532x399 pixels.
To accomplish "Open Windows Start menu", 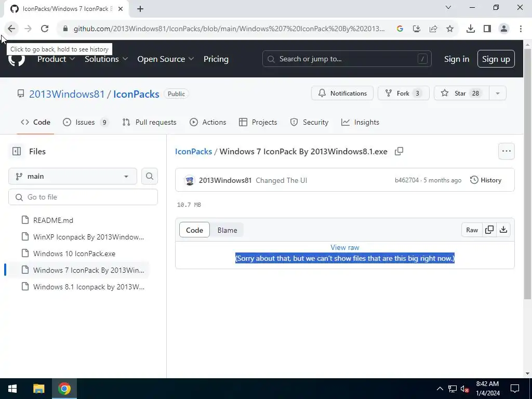I will [x=12, y=389].
